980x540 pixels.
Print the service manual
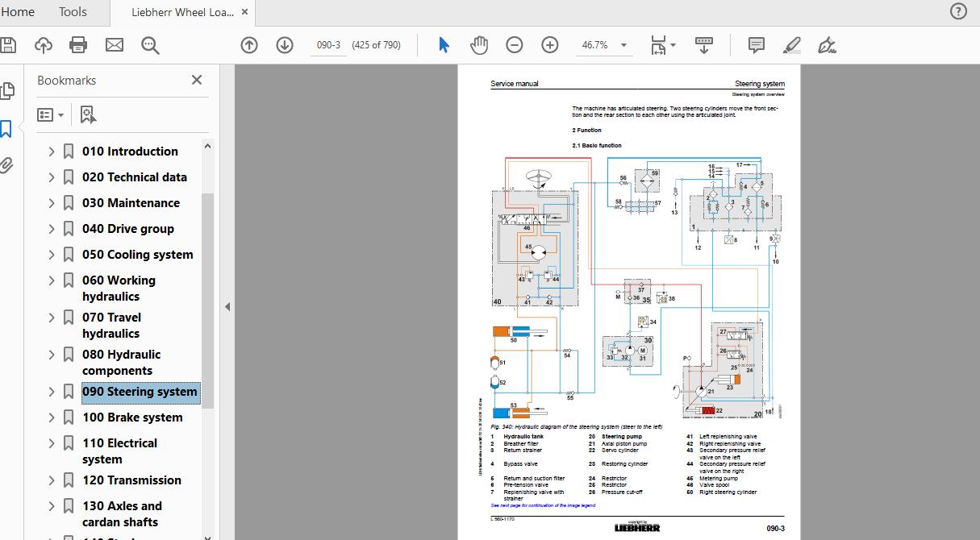pyautogui.click(x=77, y=45)
